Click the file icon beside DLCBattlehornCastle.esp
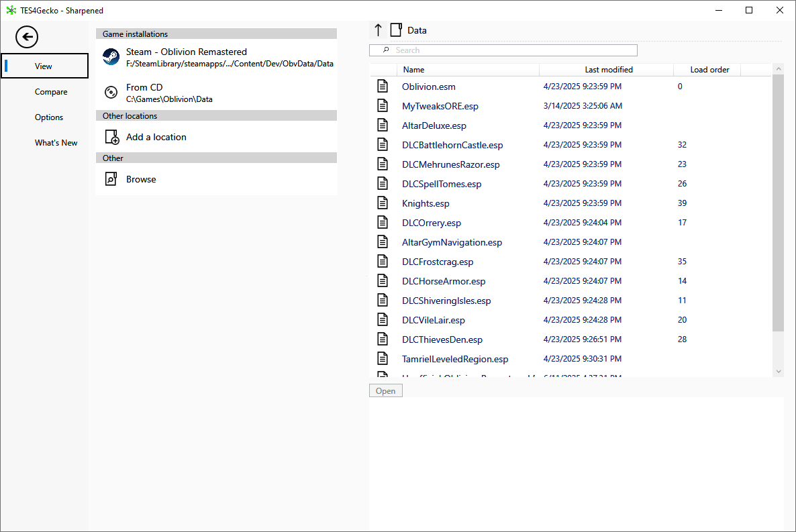796x532 pixels. coord(383,145)
